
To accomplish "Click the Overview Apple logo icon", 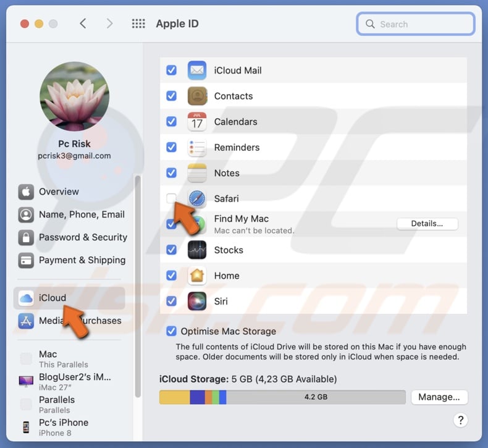I will (26, 192).
